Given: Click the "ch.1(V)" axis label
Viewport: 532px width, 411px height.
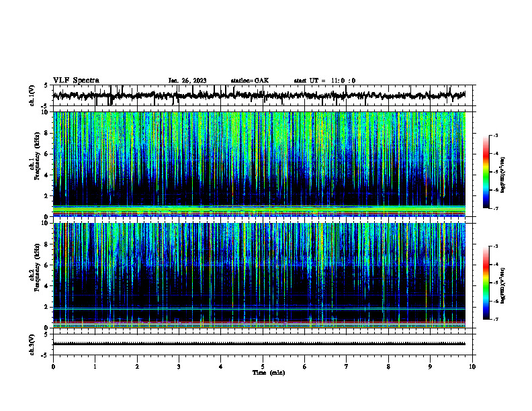Looking at the screenshot, I should (x=32, y=95).
